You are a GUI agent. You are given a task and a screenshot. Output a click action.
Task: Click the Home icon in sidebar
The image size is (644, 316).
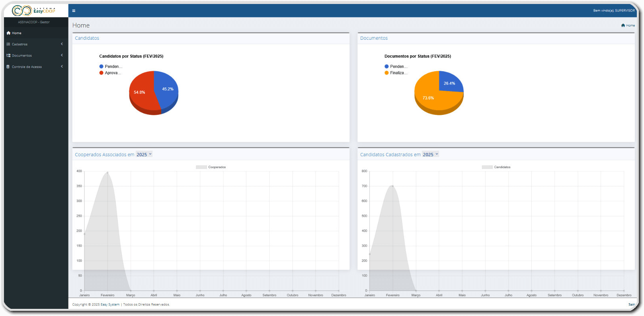8,33
